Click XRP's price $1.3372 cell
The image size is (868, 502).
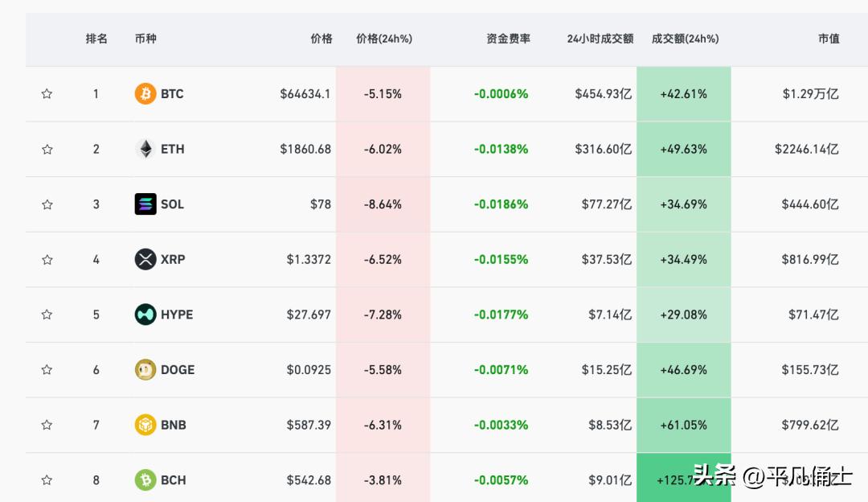pyautogui.click(x=309, y=259)
